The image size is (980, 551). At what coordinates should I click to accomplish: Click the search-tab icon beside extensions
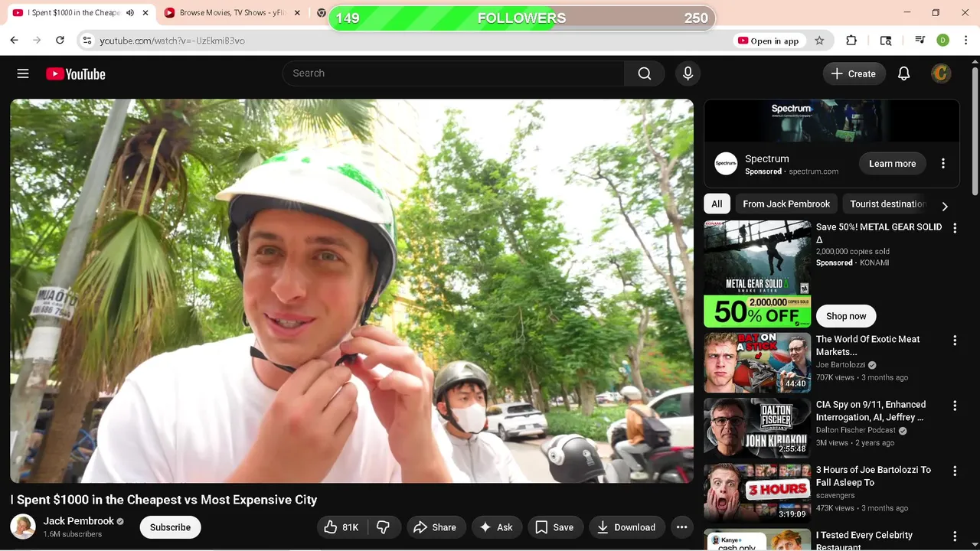(x=886, y=41)
